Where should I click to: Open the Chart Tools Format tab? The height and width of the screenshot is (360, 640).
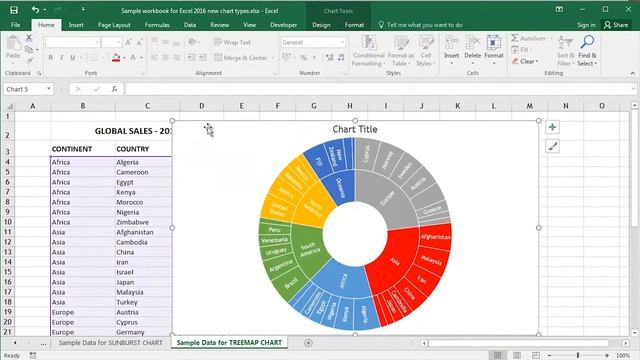tap(354, 25)
